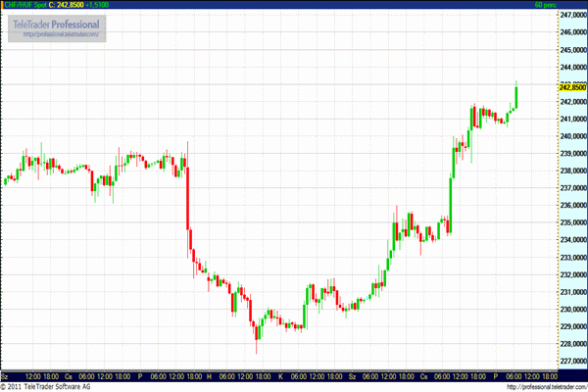The image size is (588, 392).
Task: Click the 238,0000 price axis label
Action: 573,171
